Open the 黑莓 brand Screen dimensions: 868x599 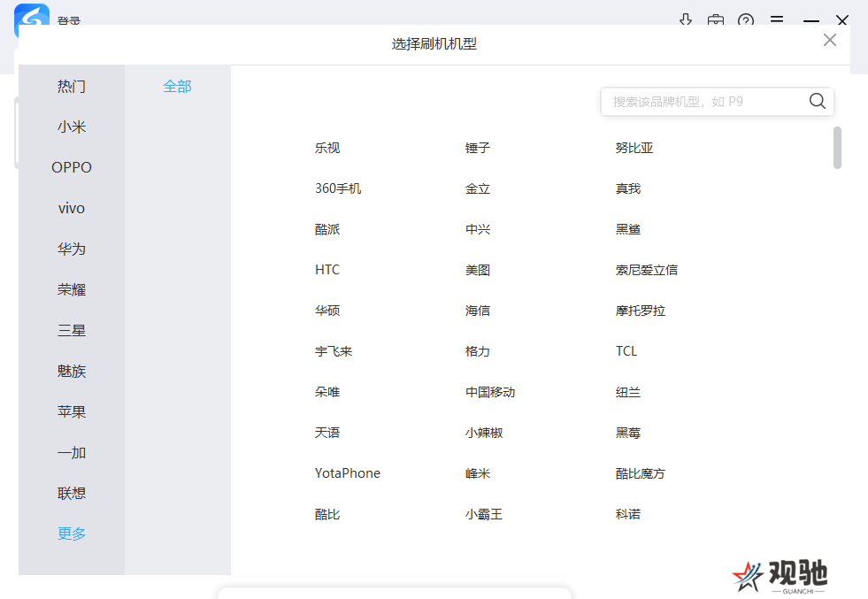point(627,433)
